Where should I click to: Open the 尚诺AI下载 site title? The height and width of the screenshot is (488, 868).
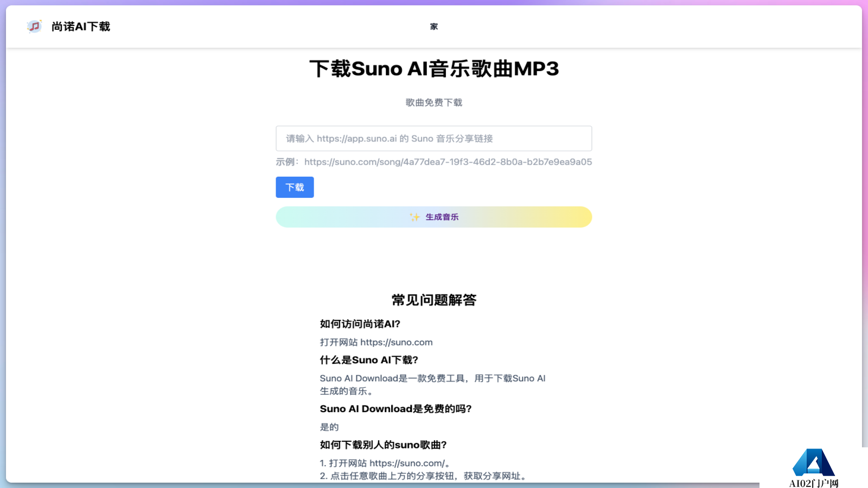(x=81, y=27)
